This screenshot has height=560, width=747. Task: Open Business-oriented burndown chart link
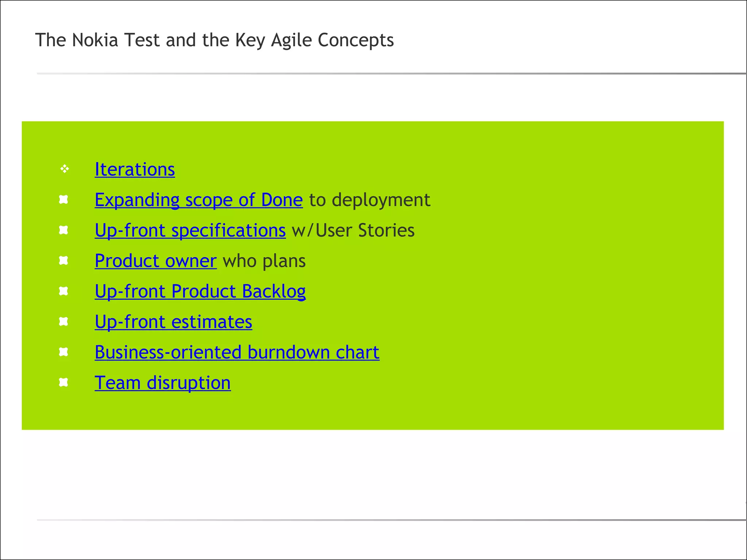point(237,353)
